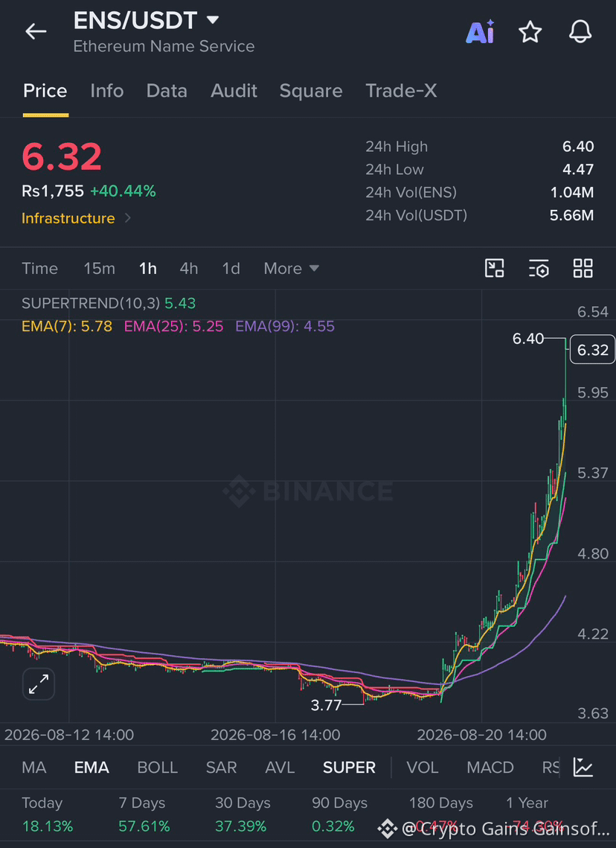Switch to the Data tab
616x848 pixels.
[x=167, y=91]
